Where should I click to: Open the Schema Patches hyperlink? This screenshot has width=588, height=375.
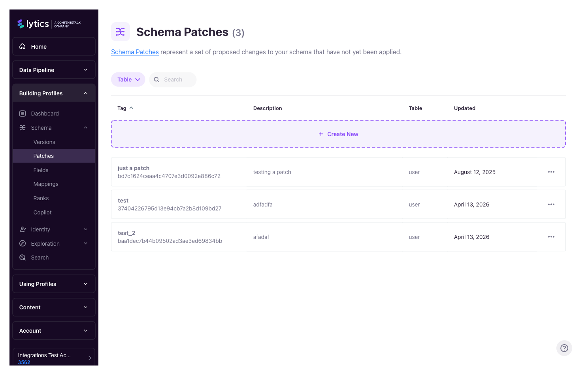pos(135,52)
